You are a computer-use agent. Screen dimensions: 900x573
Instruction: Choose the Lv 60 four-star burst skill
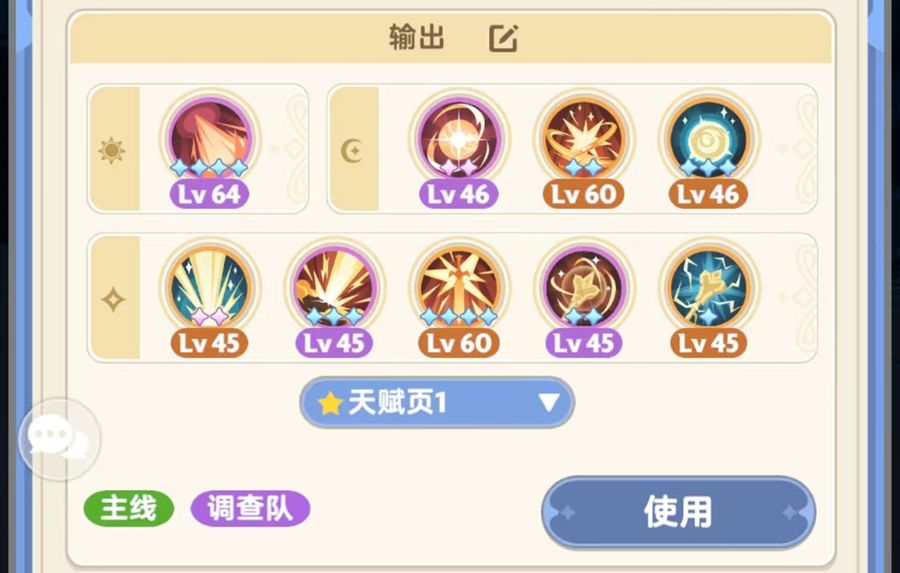click(x=459, y=288)
